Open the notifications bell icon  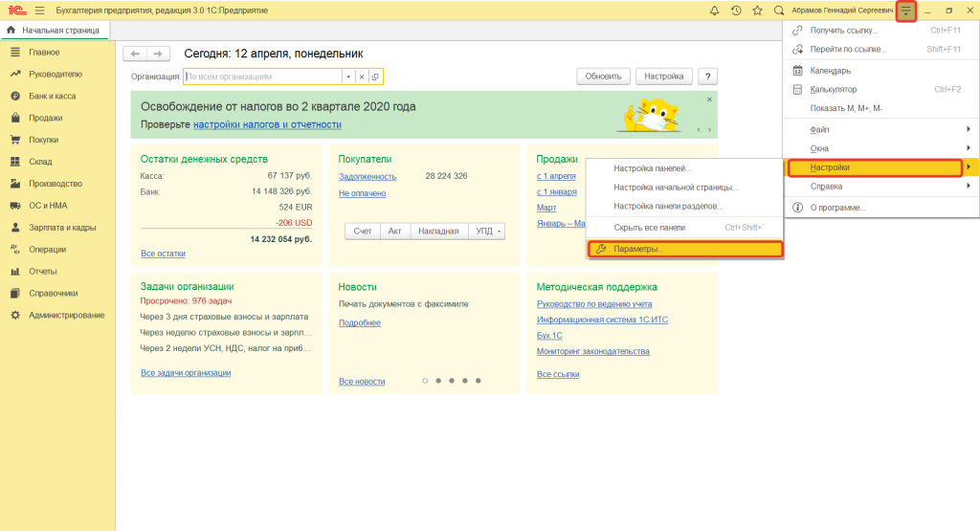pos(714,10)
